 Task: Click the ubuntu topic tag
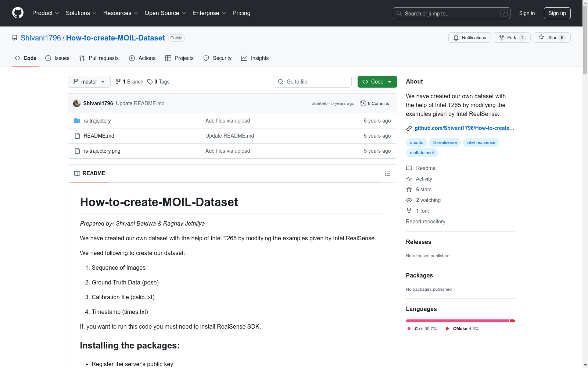[416, 142]
